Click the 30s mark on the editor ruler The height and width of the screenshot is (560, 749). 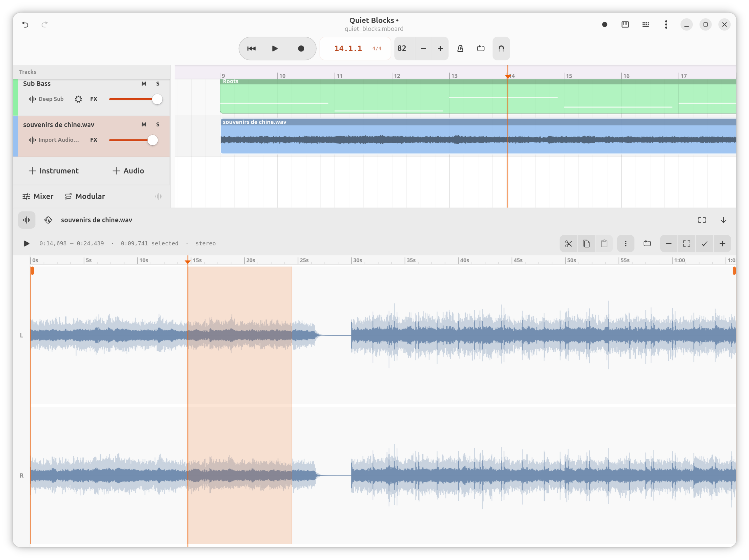coord(357,260)
